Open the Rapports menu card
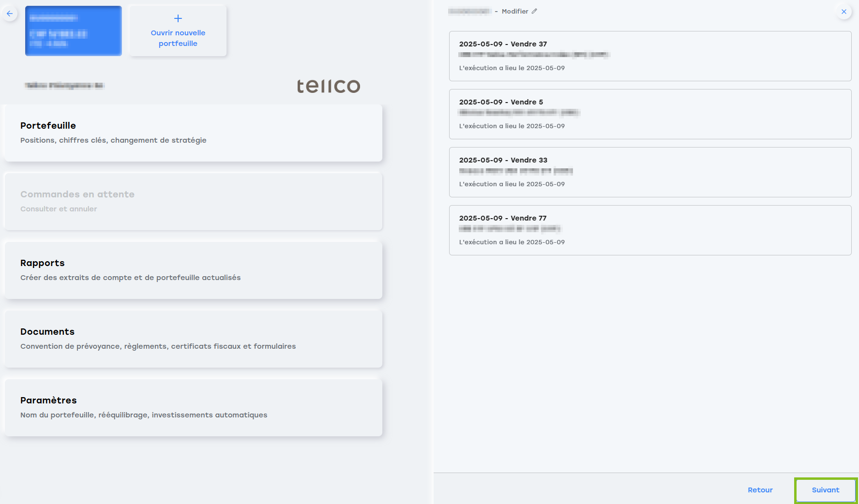 point(194,270)
